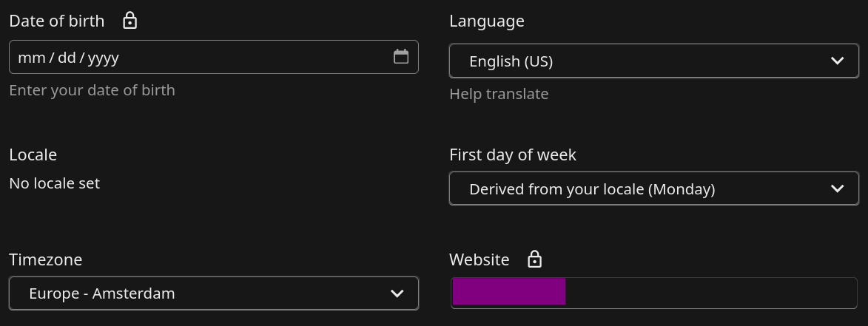Open the calendar picker icon
Viewport: 868px width, 326px height.
click(401, 57)
